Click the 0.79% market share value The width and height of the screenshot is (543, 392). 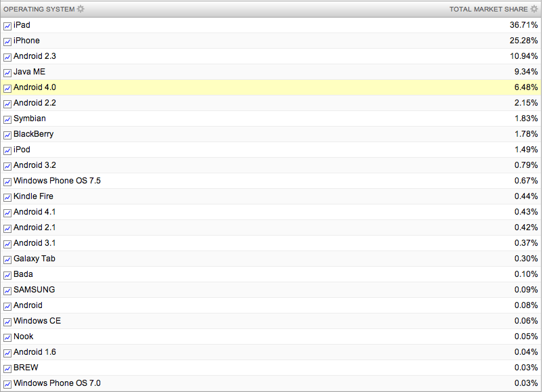[x=526, y=165]
